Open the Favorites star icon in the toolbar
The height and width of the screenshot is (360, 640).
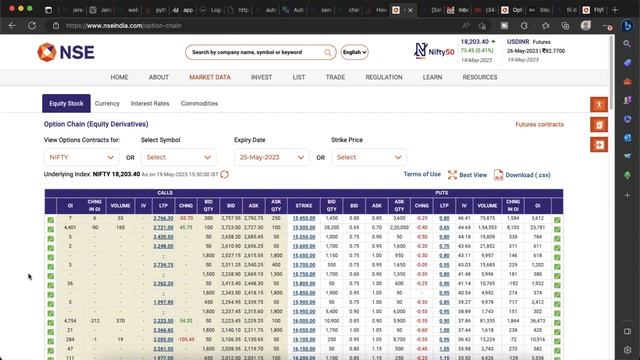546,26
